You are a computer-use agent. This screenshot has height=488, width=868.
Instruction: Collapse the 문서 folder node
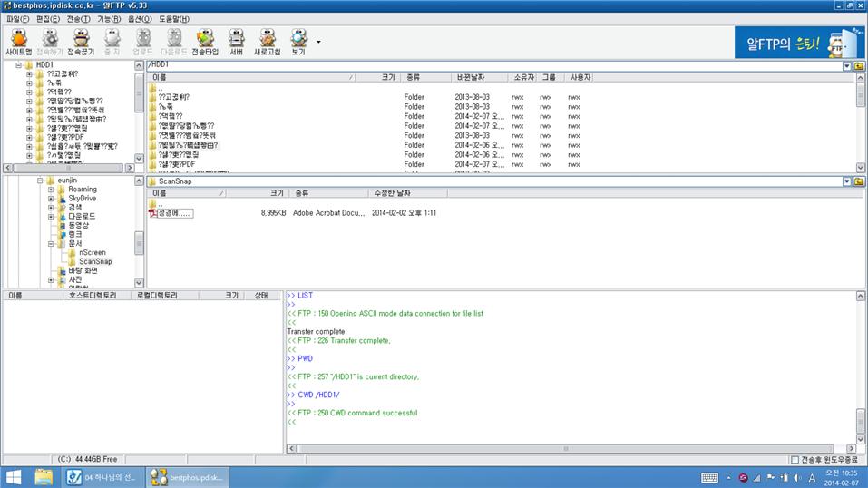[51, 244]
